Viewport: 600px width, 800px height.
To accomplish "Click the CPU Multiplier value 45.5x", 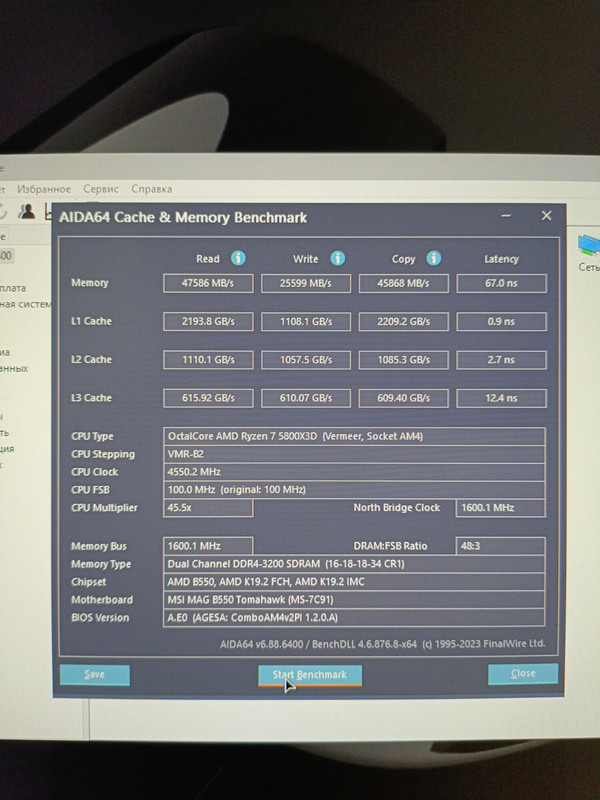I will (208, 508).
